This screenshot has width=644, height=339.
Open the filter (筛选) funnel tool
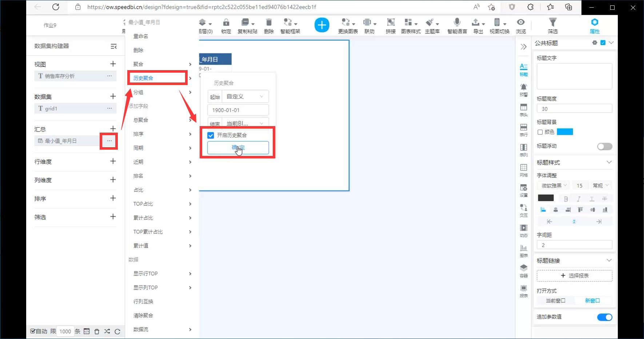point(553,25)
